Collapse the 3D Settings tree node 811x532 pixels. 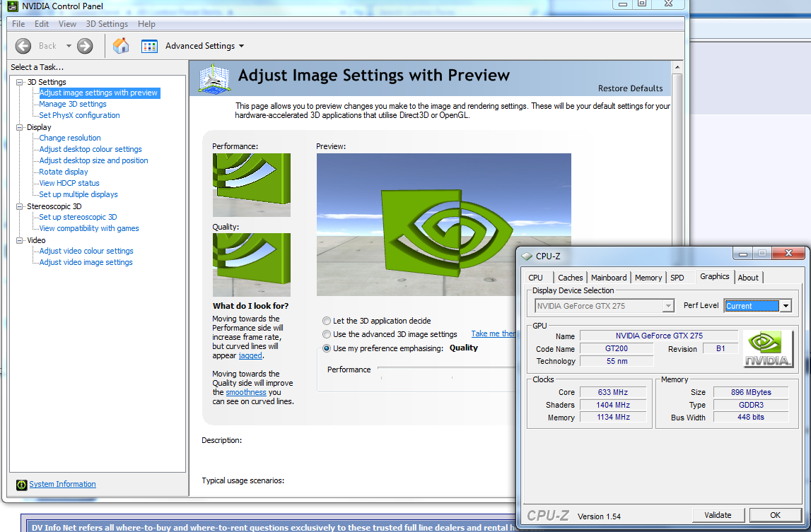[20, 82]
